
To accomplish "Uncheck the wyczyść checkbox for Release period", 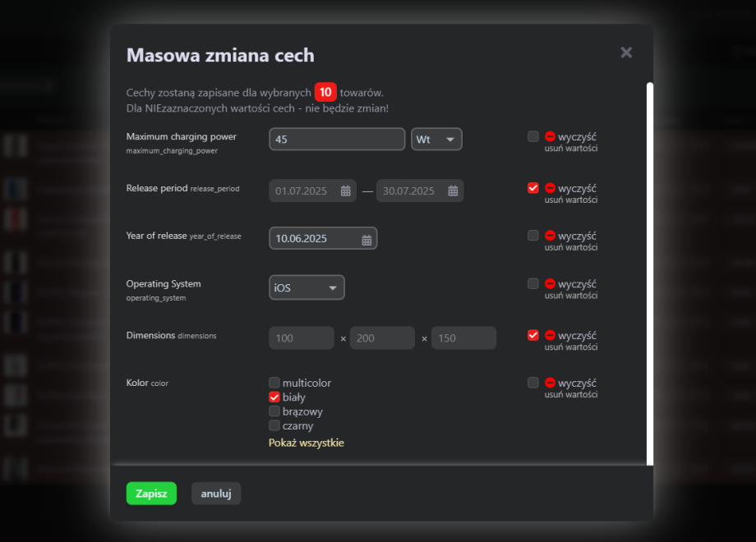I will (x=533, y=188).
